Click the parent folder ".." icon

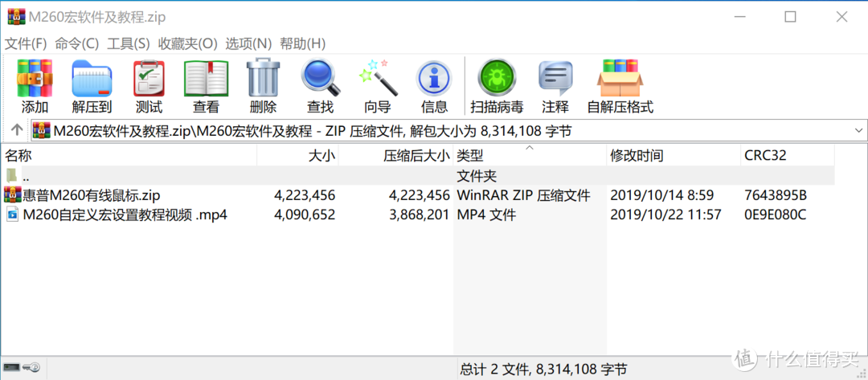click(x=12, y=175)
